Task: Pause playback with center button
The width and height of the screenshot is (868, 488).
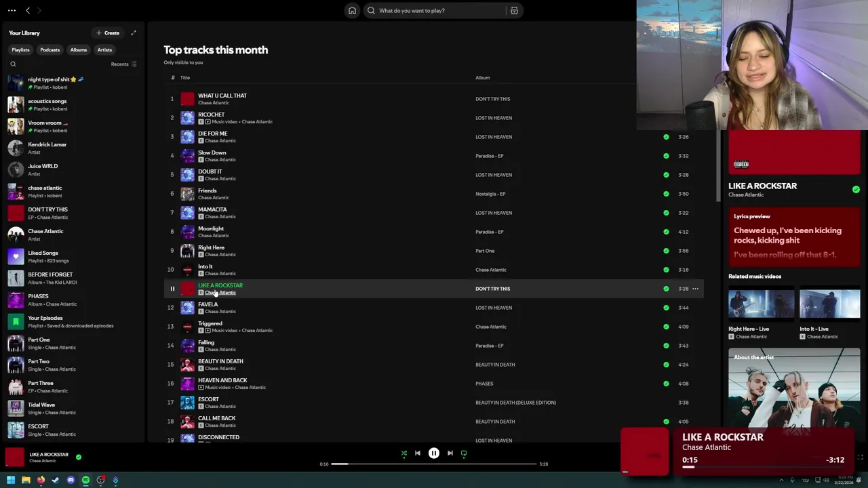Action: point(434,453)
